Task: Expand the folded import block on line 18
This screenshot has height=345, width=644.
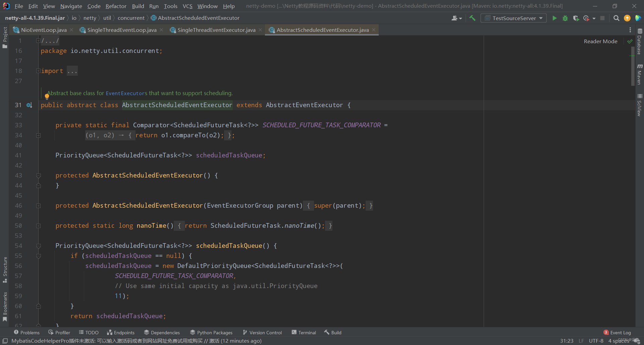Action: (38, 71)
